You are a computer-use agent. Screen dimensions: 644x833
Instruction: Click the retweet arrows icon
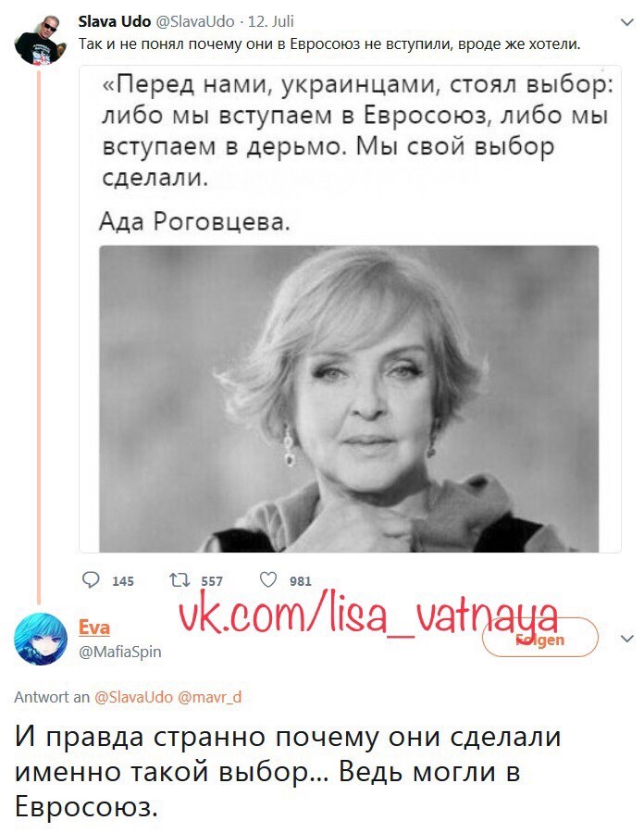(179, 580)
